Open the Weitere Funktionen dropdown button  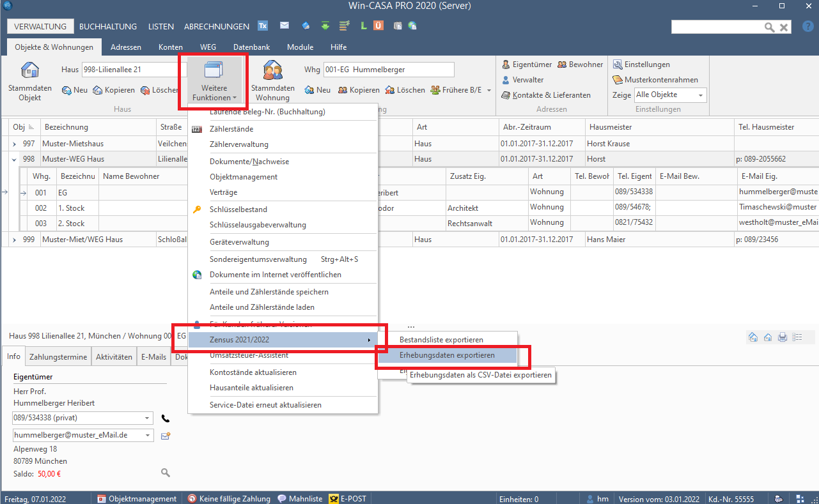point(214,82)
